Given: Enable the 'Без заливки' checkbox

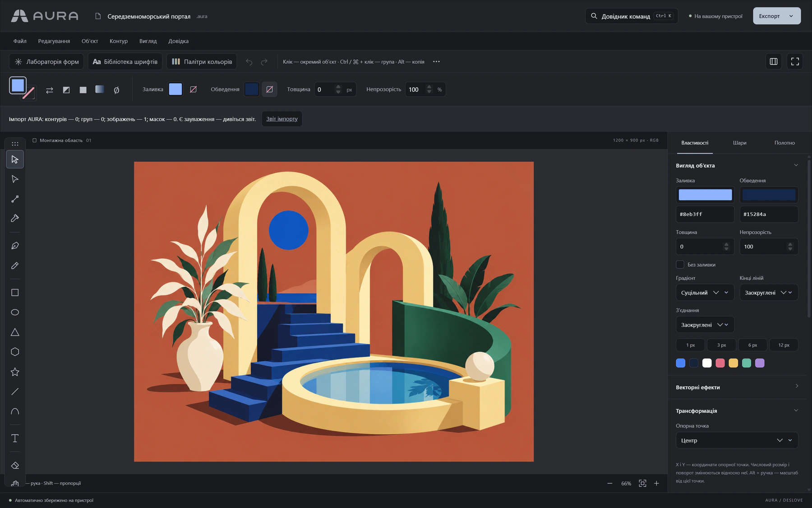Looking at the screenshot, I should point(680,265).
